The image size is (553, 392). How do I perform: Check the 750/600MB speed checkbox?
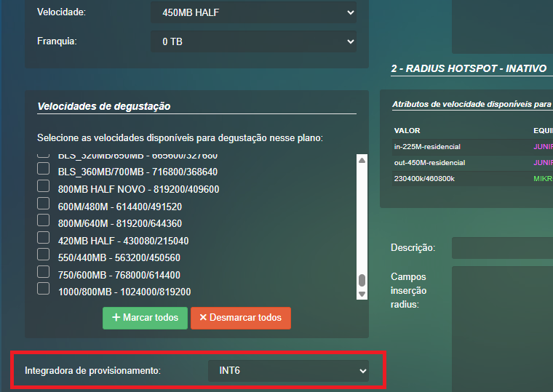click(44, 271)
